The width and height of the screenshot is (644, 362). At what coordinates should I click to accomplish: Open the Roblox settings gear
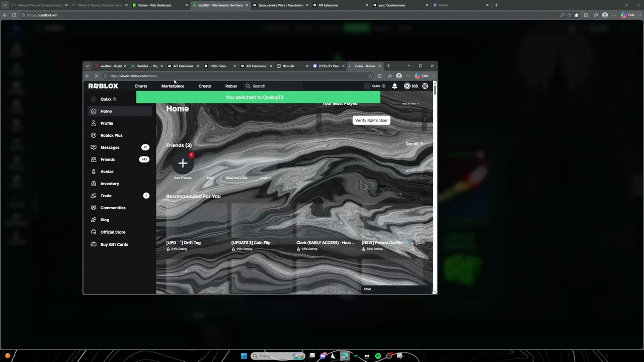pos(425,86)
